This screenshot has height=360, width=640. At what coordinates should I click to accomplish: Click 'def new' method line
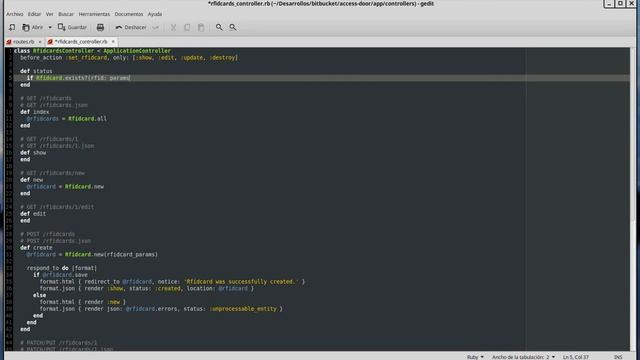[31, 180]
